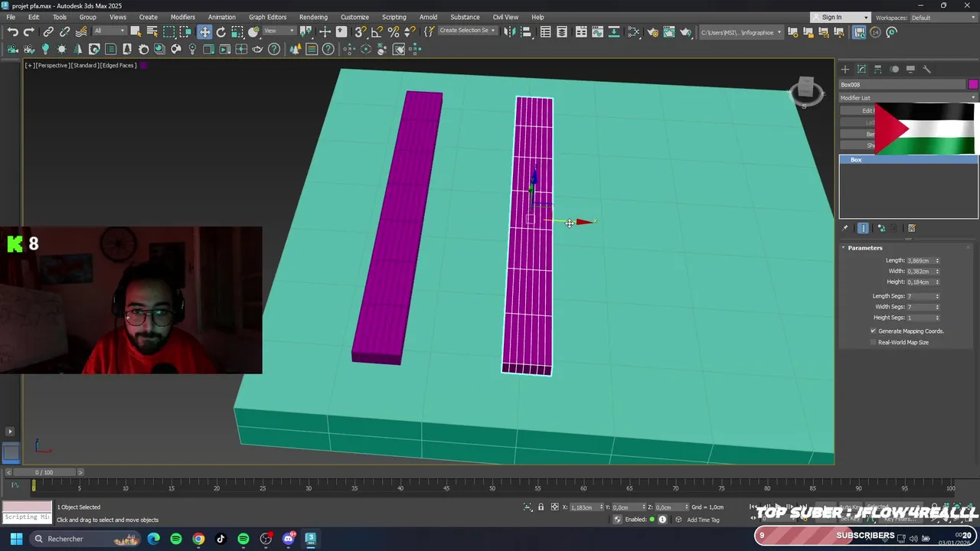Click the Width Segs value field
Viewport: 980px width, 551px height.
point(919,307)
